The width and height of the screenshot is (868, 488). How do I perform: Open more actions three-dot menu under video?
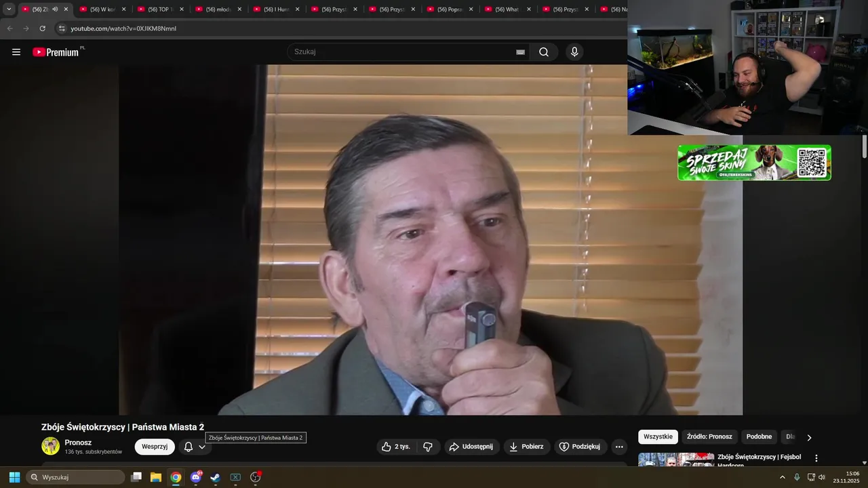click(x=618, y=447)
